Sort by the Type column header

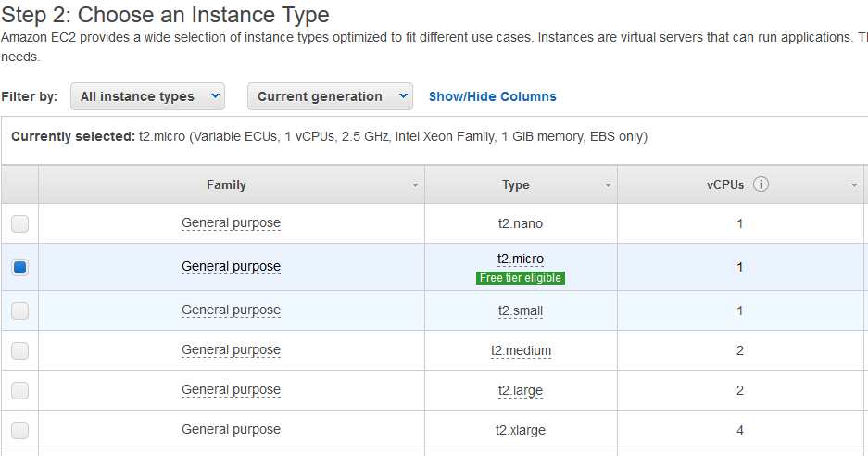coord(516,185)
